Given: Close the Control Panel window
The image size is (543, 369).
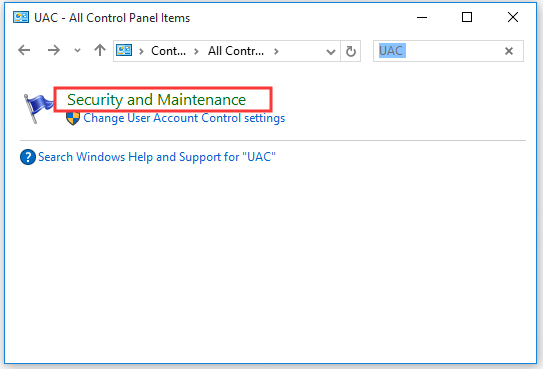Looking at the screenshot, I should coord(513,17).
